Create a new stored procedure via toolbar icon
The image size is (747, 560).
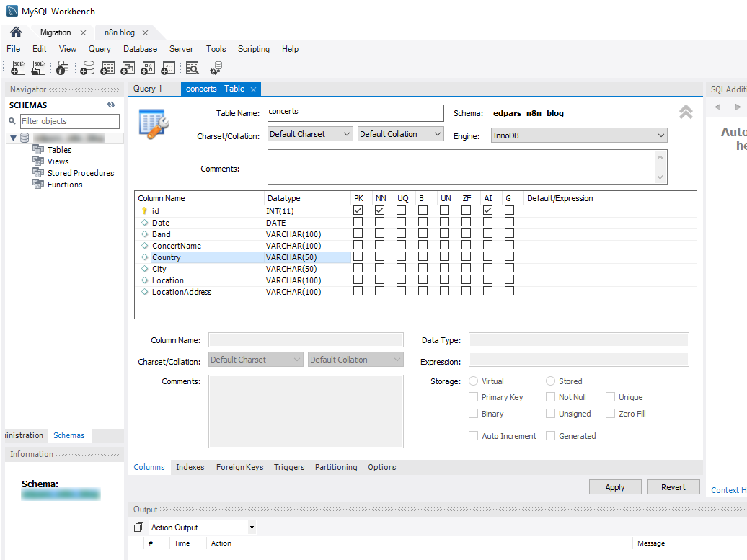click(147, 67)
